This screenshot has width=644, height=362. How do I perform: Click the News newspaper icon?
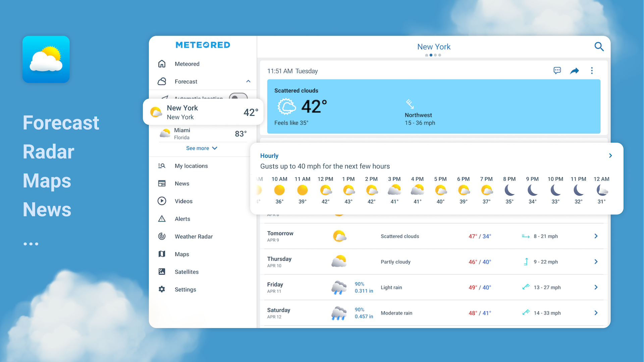[x=162, y=183]
